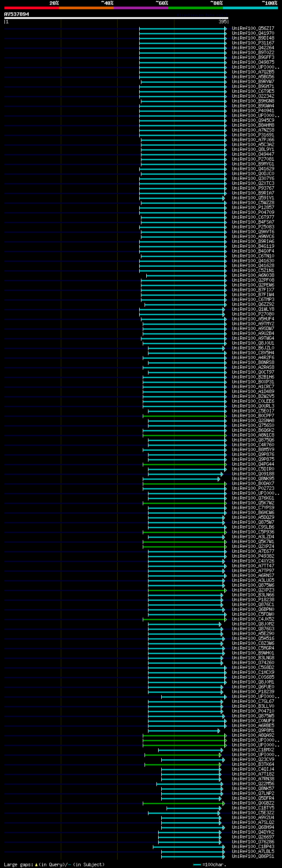Image resolution: width=282 pixels, height=868 pixels.
Task: Open the UniRef100_P40941 hit link
Action: (253, 110)
